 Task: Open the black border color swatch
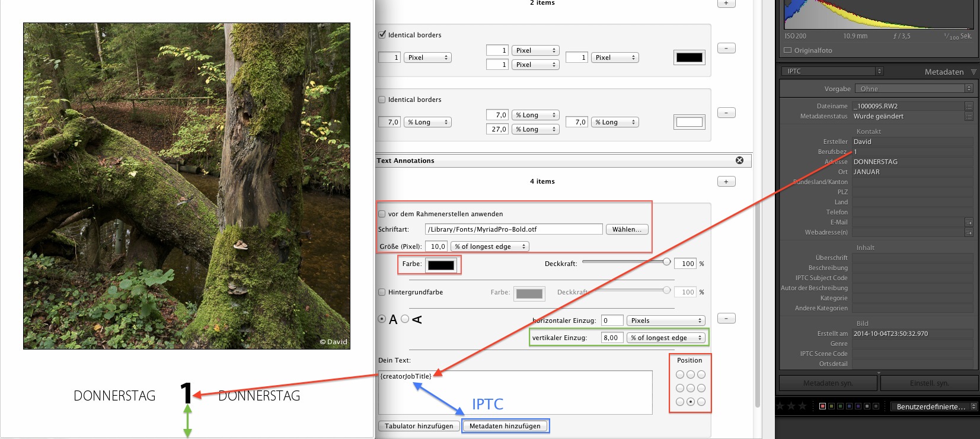click(689, 57)
